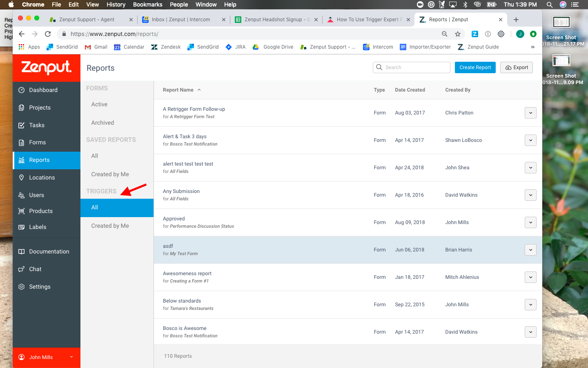Open the Apps bookmark shortcut

point(29,47)
